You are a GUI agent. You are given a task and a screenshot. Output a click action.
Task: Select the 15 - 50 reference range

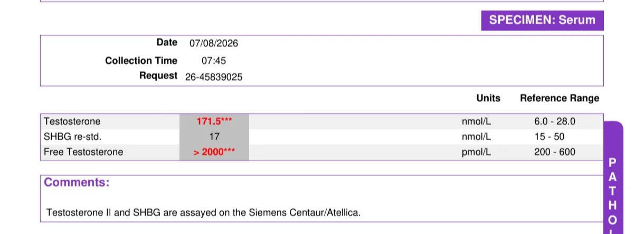pos(555,137)
